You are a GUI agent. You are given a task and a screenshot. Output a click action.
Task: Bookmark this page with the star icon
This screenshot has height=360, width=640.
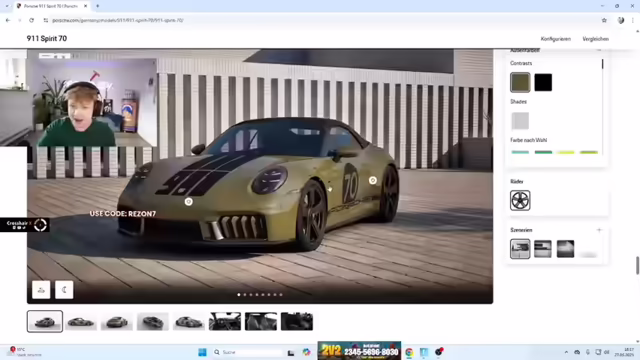coord(604,20)
